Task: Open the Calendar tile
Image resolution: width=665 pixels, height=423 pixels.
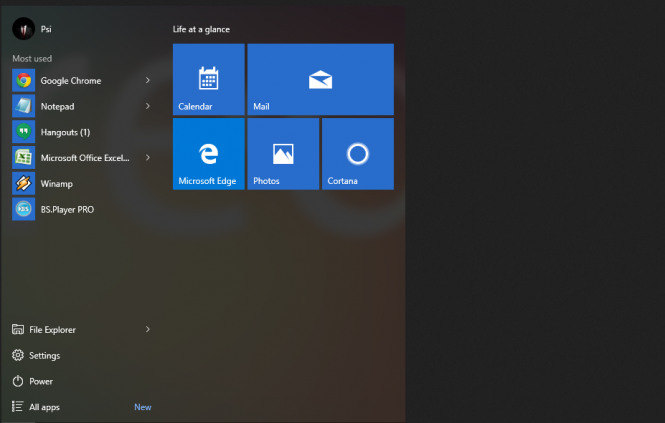Action: 208,79
